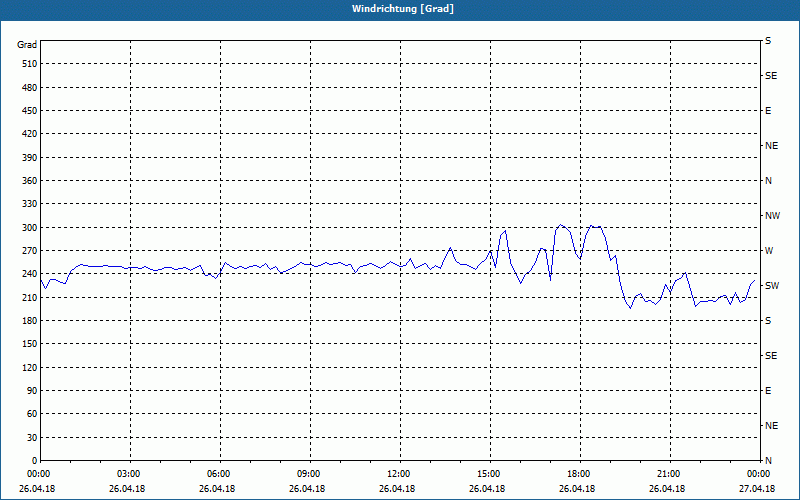The image size is (800, 500).
Task: Click the 270 y-axis label
Action: pos(30,251)
